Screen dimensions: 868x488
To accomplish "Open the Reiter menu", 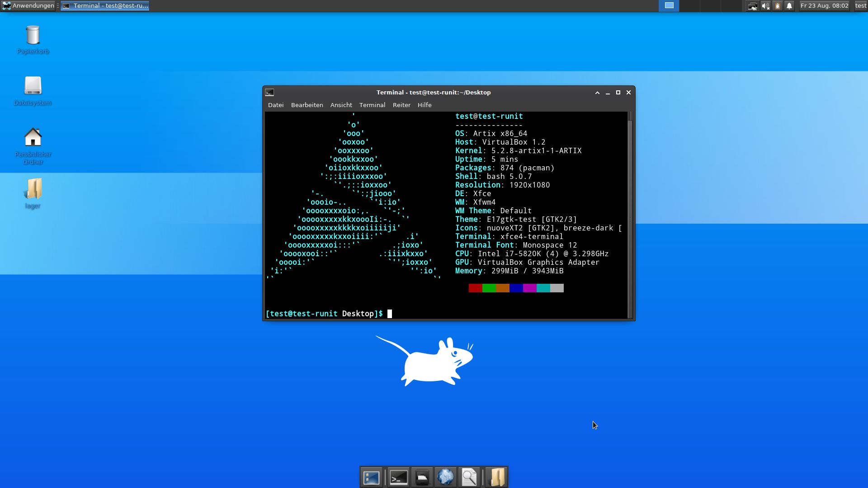I will click(x=401, y=105).
